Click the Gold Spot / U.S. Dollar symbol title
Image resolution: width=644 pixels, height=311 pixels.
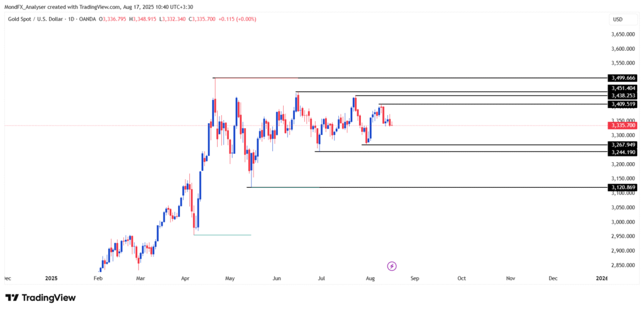43,19
